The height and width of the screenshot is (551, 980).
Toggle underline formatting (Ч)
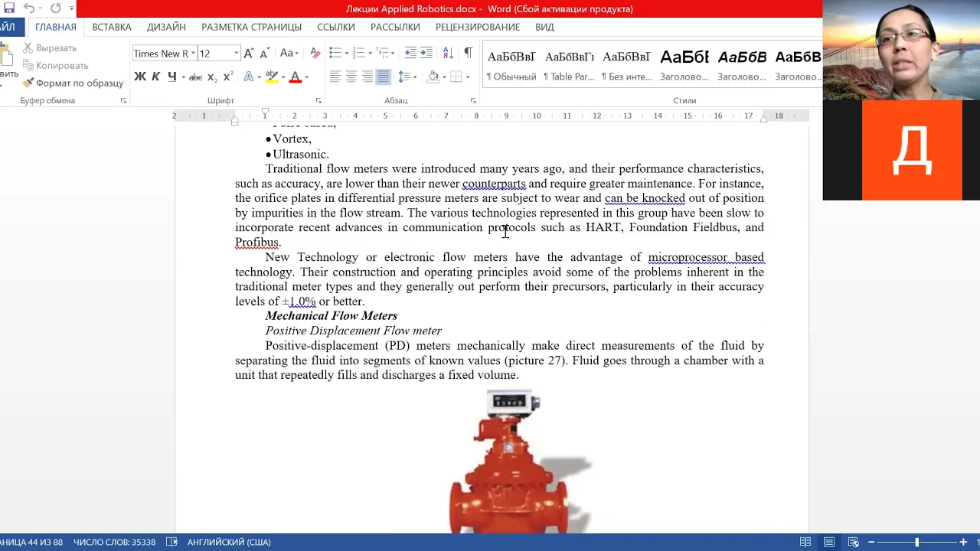tap(171, 77)
